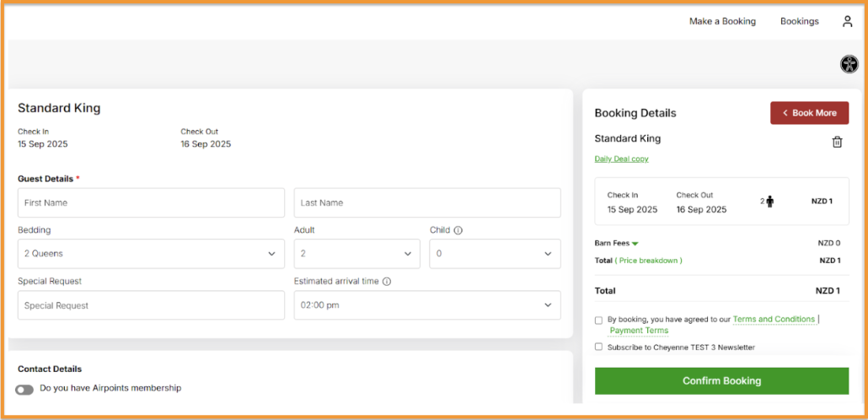Open the Bedding dropdown showing 2 Queens
The height and width of the screenshot is (420, 868).
pyautogui.click(x=151, y=253)
